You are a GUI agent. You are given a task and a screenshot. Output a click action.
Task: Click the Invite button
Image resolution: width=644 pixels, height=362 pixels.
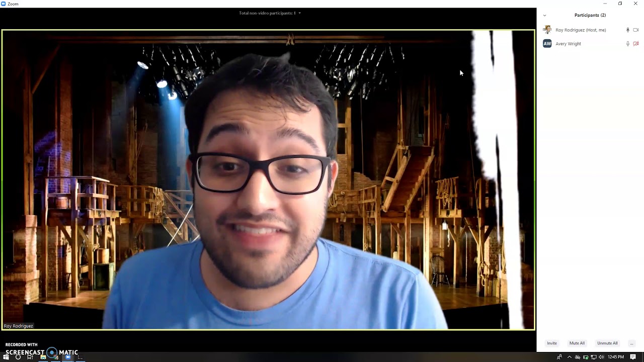pos(552,343)
